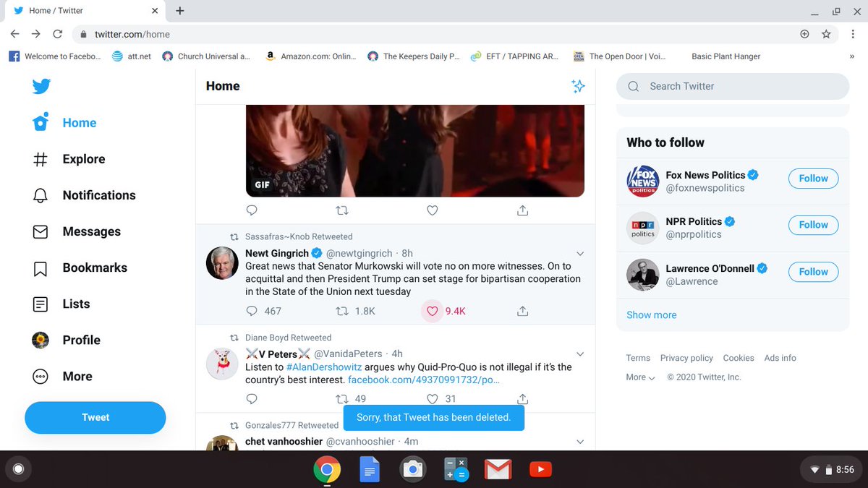Image resolution: width=868 pixels, height=488 pixels.
Task: Open a new browser tab
Action: click(180, 11)
